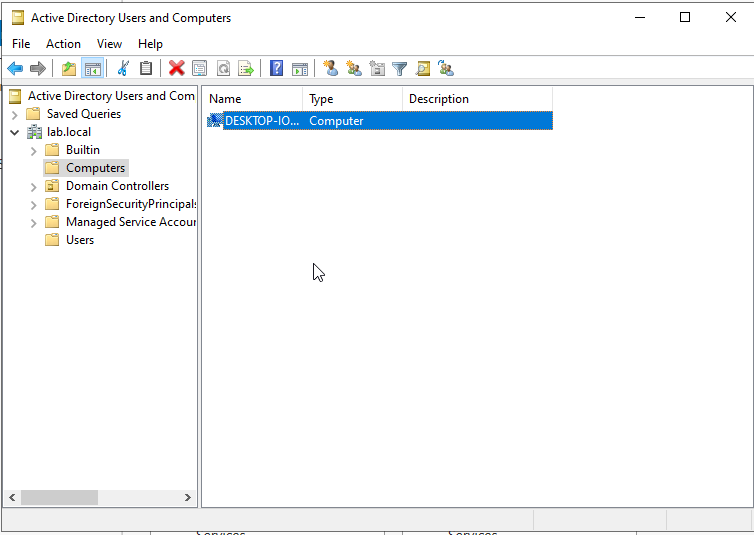Click tree pane scrollbar left arrow

click(12, 498)
